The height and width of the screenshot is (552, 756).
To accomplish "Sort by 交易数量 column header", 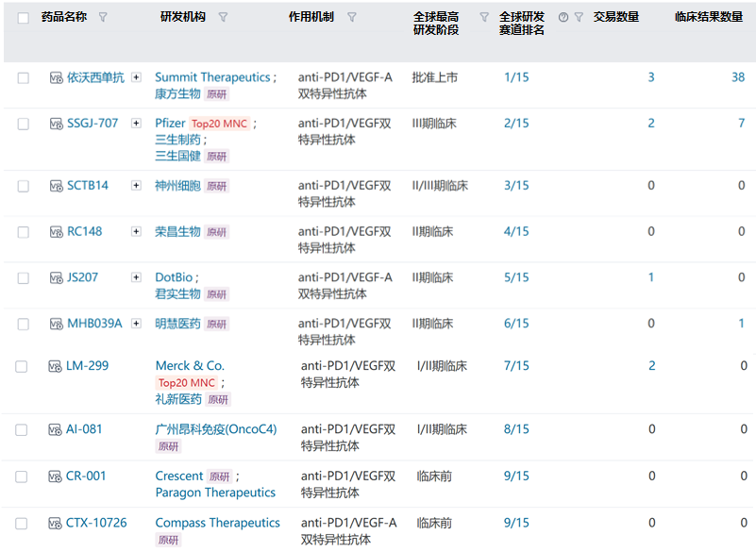I will point(615,17).
